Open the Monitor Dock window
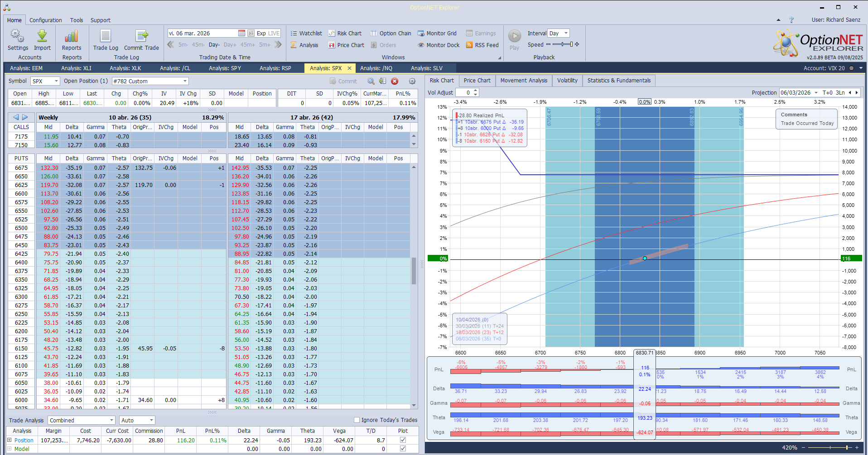868x455 pixels. [439, 45]
